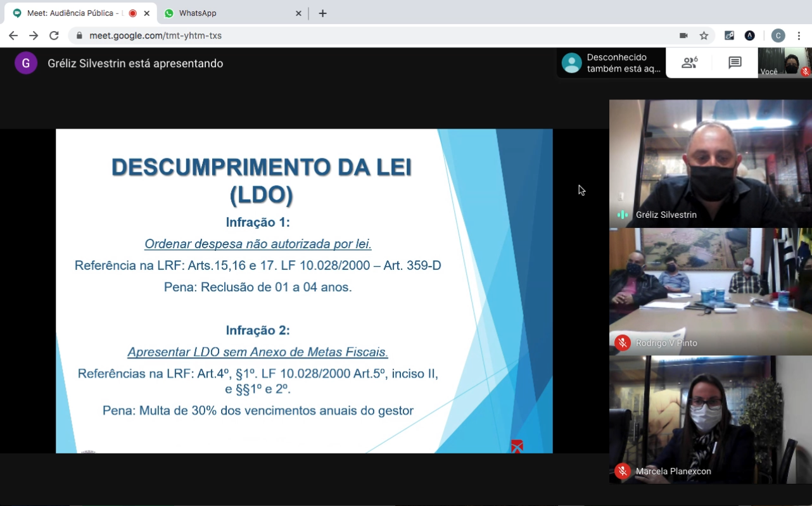Open the participants list showing 6 people
812x506 pixels.
689,63
